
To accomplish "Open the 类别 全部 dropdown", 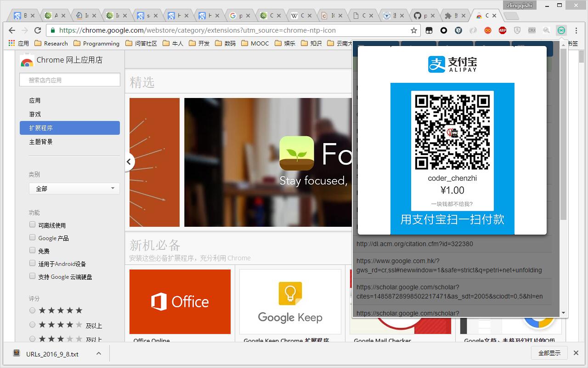I will [x=74, y=189].
